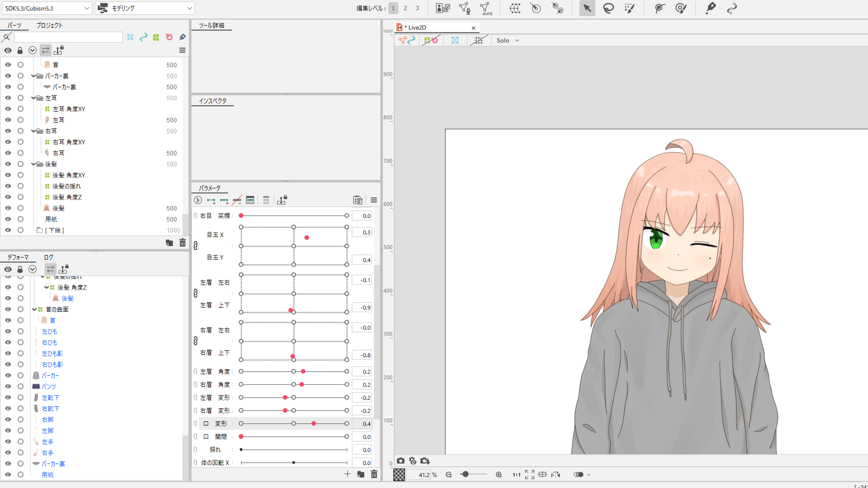
Task: Switch to the プロジェクト tab
Action: [x=49, y=25]
